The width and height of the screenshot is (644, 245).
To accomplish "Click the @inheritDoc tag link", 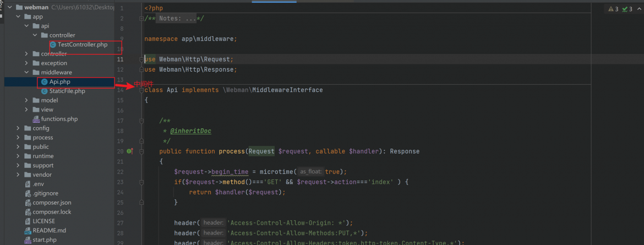I will click(x=190, y=130).
